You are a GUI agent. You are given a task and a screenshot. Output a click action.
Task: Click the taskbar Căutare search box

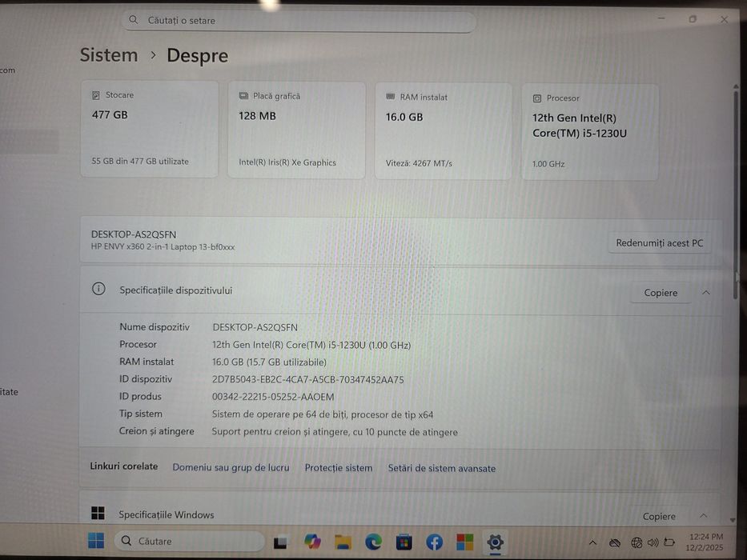coord(189,541)
